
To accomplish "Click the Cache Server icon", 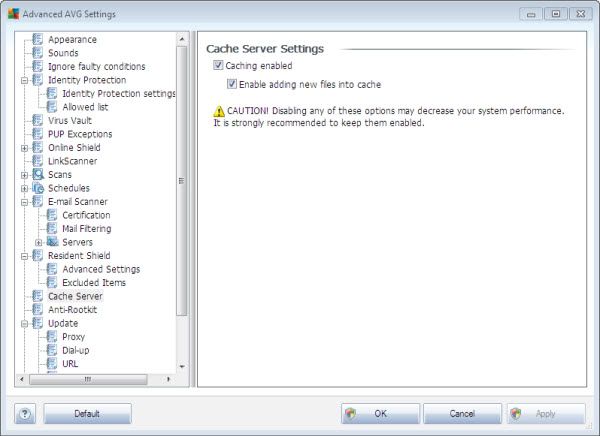I will (38, 296).
